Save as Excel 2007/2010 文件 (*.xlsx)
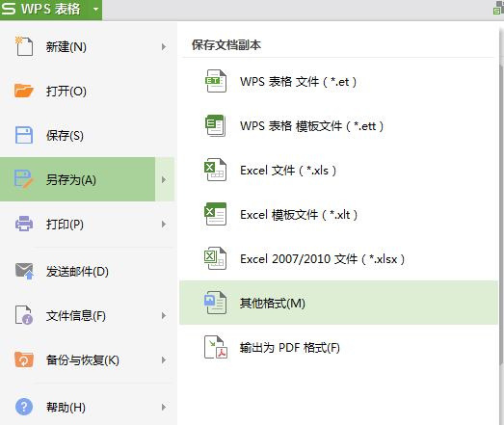Screen dimensions: 504x425 click(x=338, y=259)
